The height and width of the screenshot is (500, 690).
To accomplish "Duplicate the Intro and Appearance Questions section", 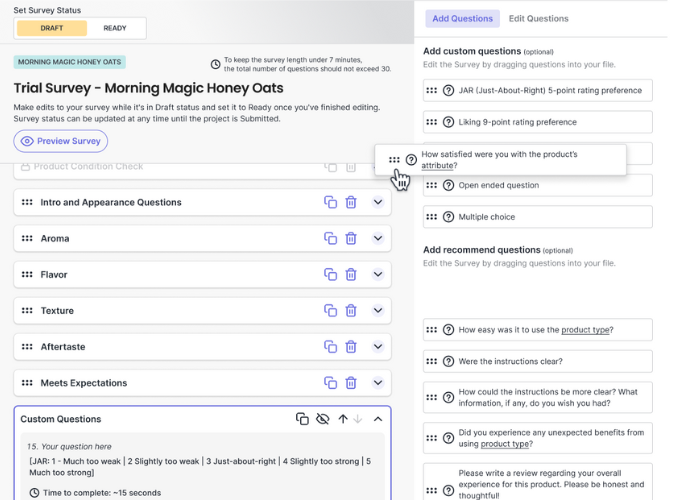I will (330, 202).
